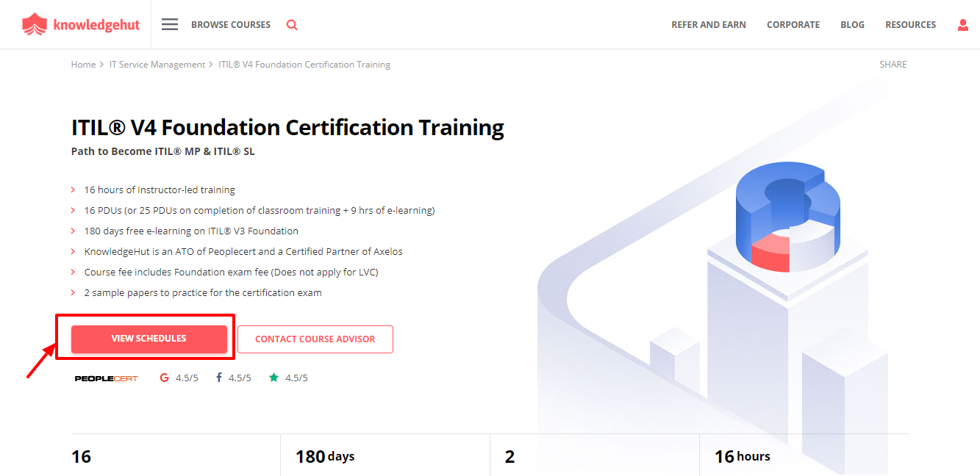
Task: Click the PEOPLECERT logo
Action: point(105,378)
